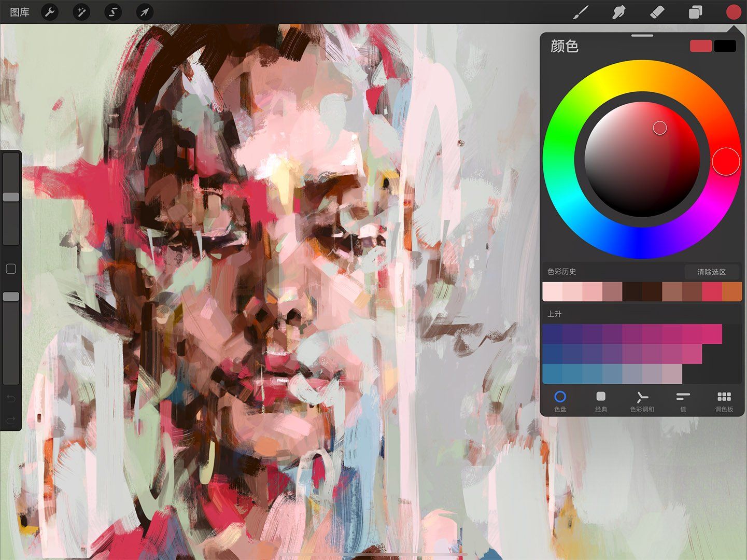The image size is (747, 560).
Task: Open the 经典 classic color picker tab
Action: 601,401
